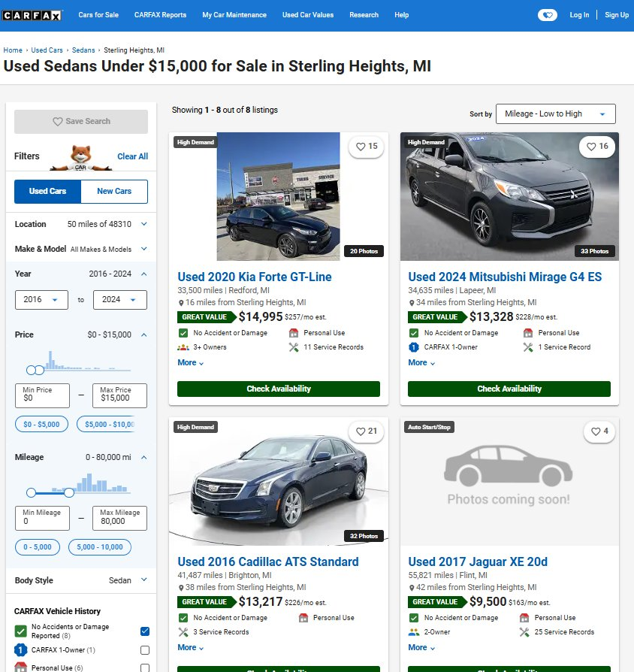Click the CARFAX logo
The width and height of the screenshot is (634, 672).
tap(32, 16)
